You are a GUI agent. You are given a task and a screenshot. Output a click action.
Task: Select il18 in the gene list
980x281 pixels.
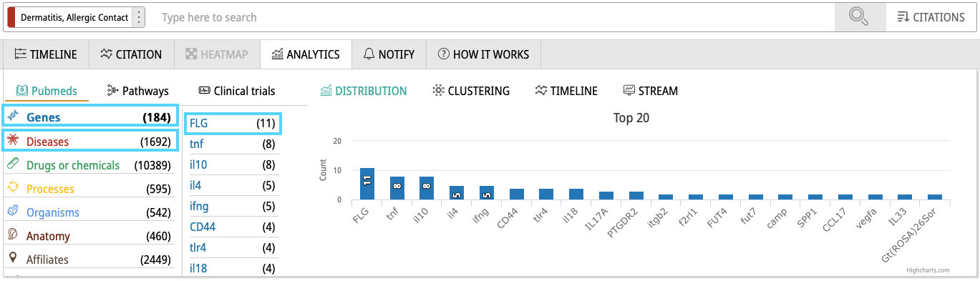pyautogui.click(x=233, y=269)
